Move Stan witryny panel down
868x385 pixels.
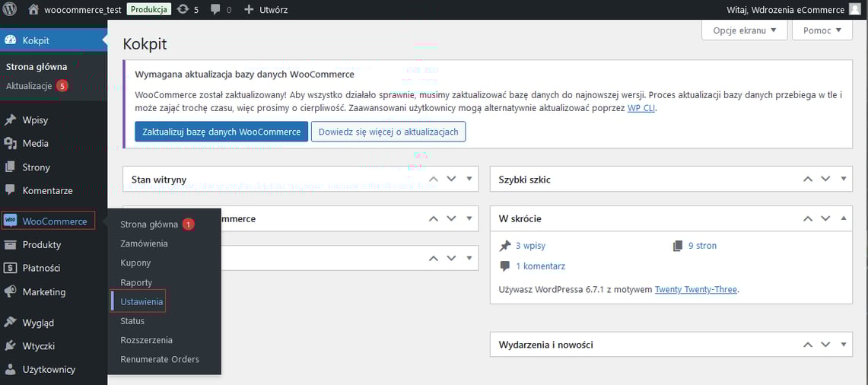click(x=451, y=179)
